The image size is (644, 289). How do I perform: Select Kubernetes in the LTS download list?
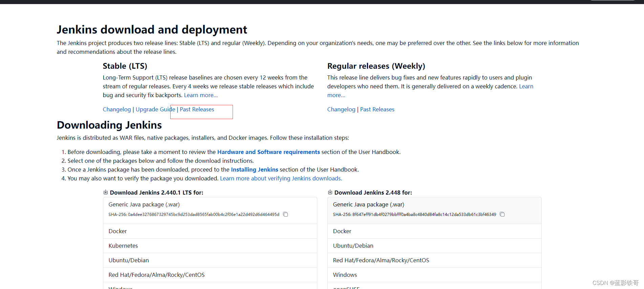(x=210, y=246)
